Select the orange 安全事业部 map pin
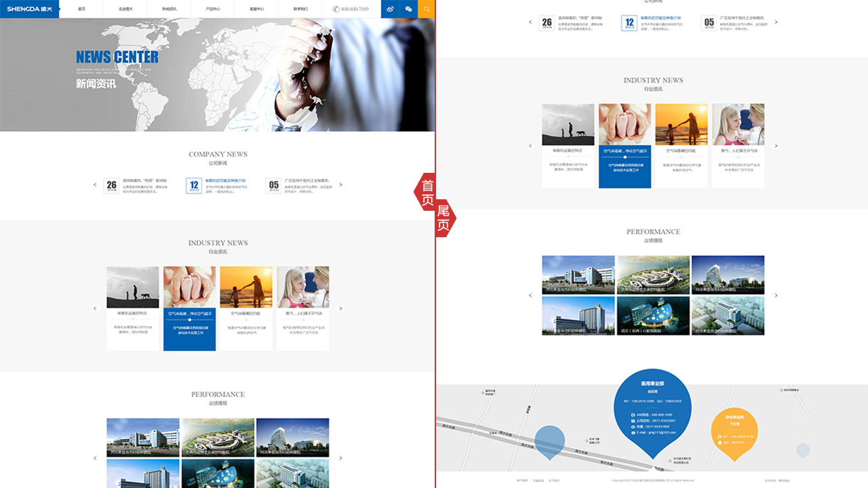The image size is (868, 488). click(734, 430)
